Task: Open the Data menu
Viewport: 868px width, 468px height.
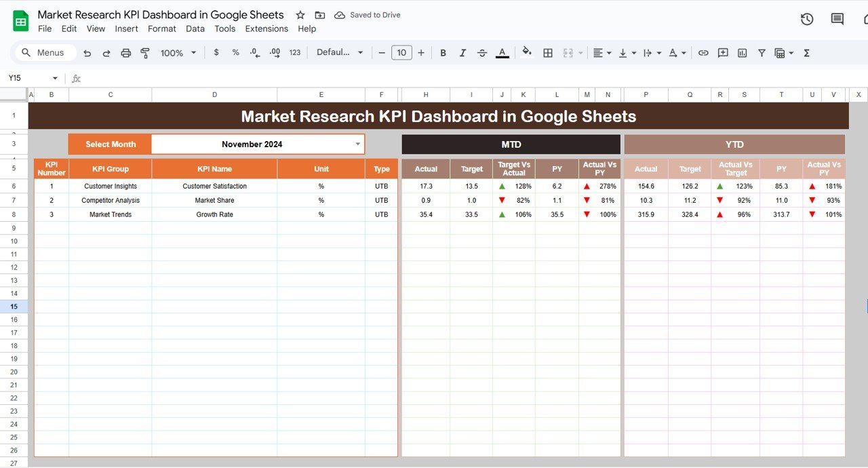Action: click(195, 28)
